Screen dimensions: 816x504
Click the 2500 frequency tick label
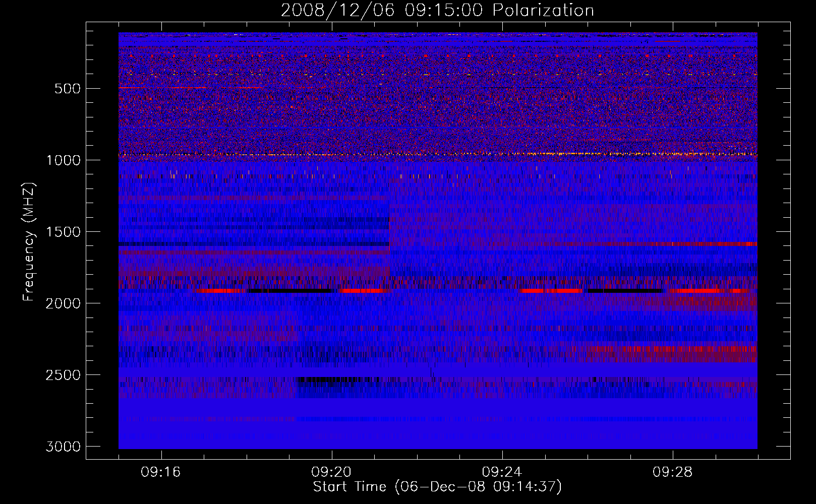coord(63,375)
